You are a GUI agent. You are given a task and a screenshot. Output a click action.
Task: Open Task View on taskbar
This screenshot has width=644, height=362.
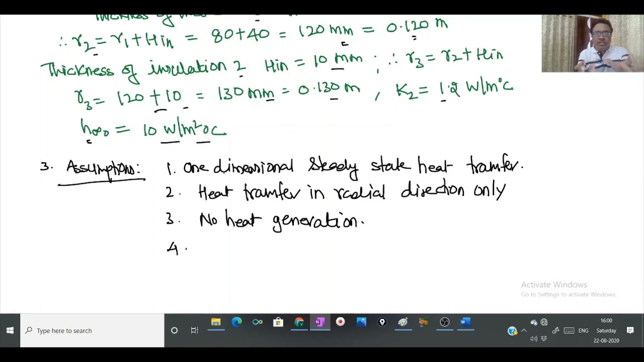pyautogui.click(x=195, y=330)
